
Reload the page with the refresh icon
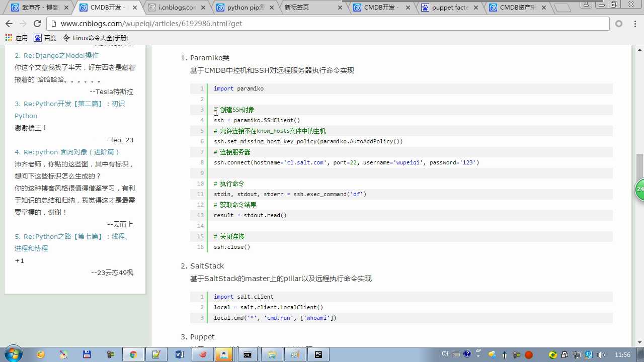click(37, 24)
